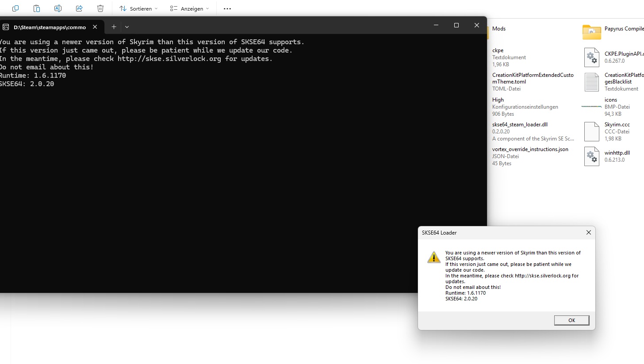Expand the terminal profile dropdown arrow
644x364 pixels.
[x=127, y=27]
